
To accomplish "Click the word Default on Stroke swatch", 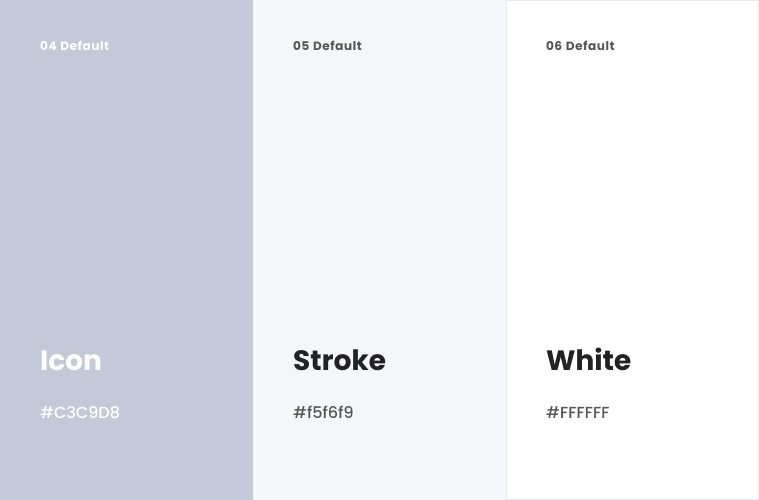I will point(337,45).
